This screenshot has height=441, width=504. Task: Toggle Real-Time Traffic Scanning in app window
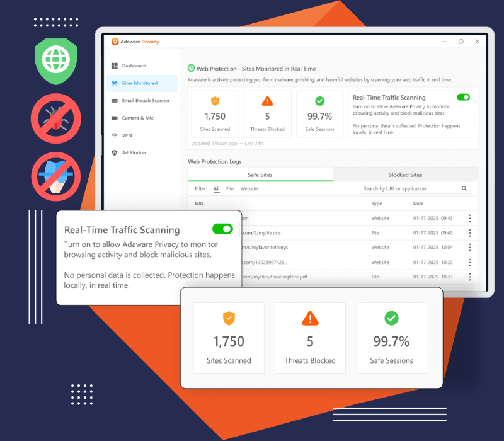(x=463, y=97)
